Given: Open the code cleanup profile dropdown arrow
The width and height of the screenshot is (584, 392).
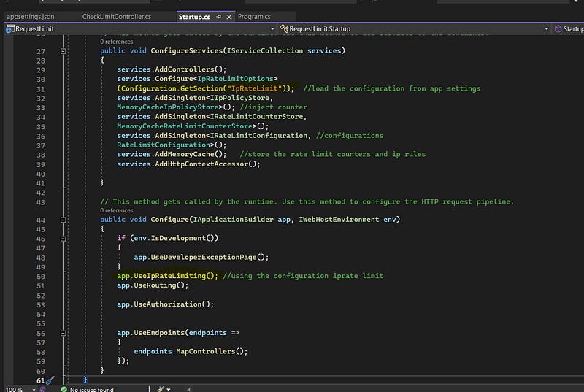Looking at the screenshot, I should 169,389.
